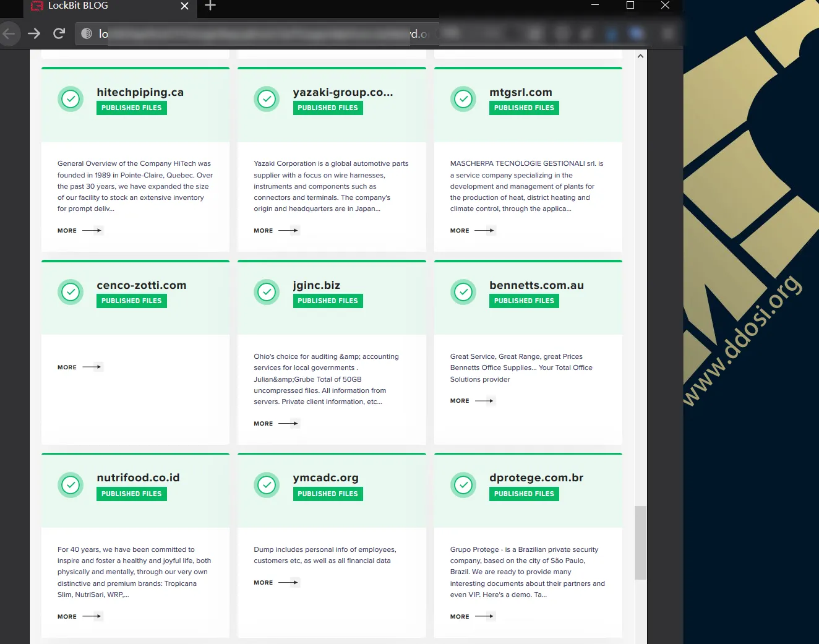The width and height of the screenshot is (819, 644).
Task: Click the checkmark icon beside bennetts.com.au
Action: pos(463,292)
